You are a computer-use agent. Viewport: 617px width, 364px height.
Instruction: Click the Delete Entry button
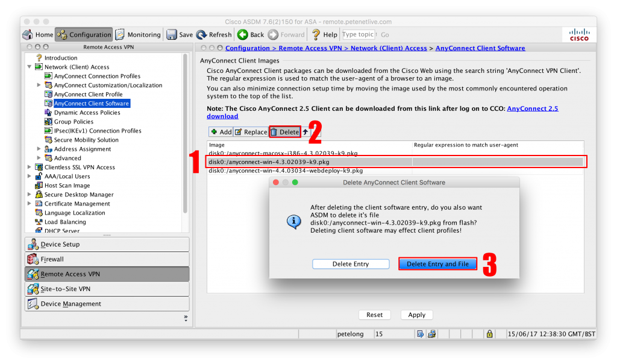click(x=351, y=264)
